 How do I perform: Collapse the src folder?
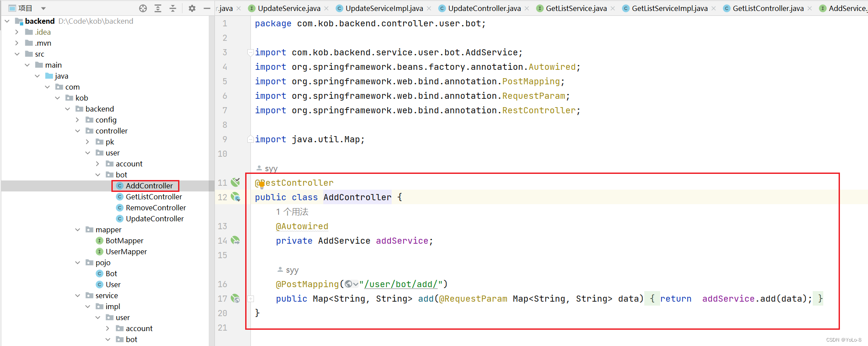(x=17, y=54)
